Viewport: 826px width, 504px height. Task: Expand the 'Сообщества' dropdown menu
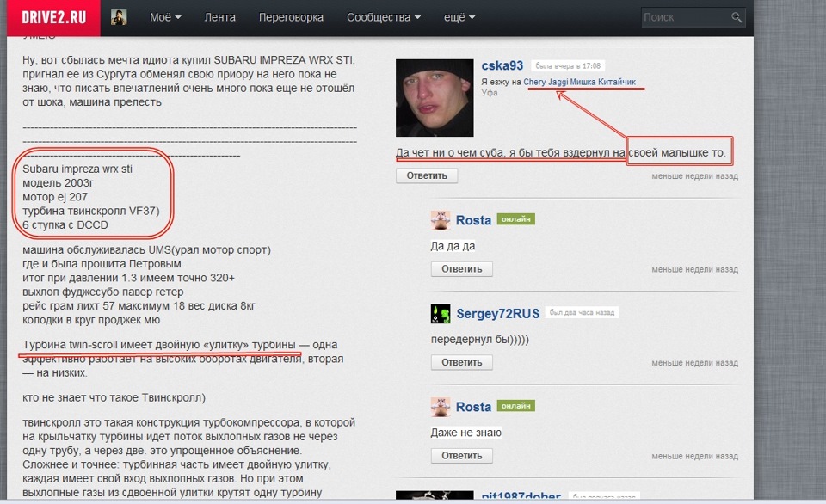coord(384,17)
